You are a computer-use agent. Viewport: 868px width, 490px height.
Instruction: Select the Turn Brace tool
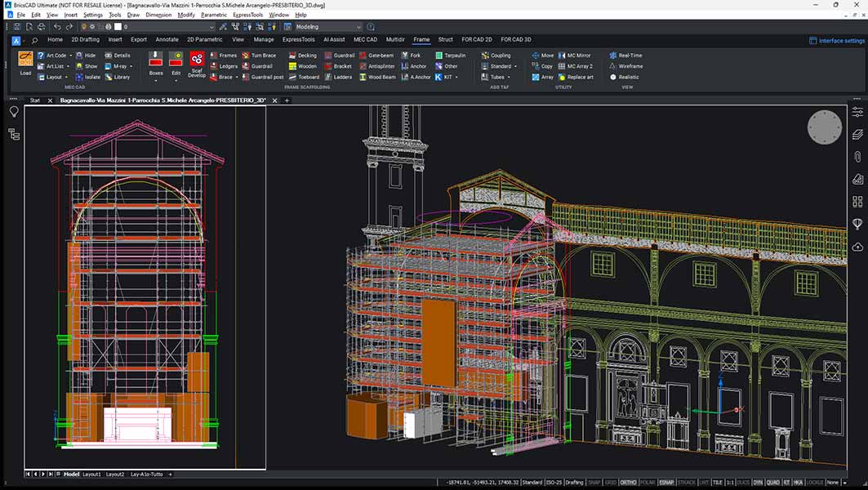tap(260, 55)
